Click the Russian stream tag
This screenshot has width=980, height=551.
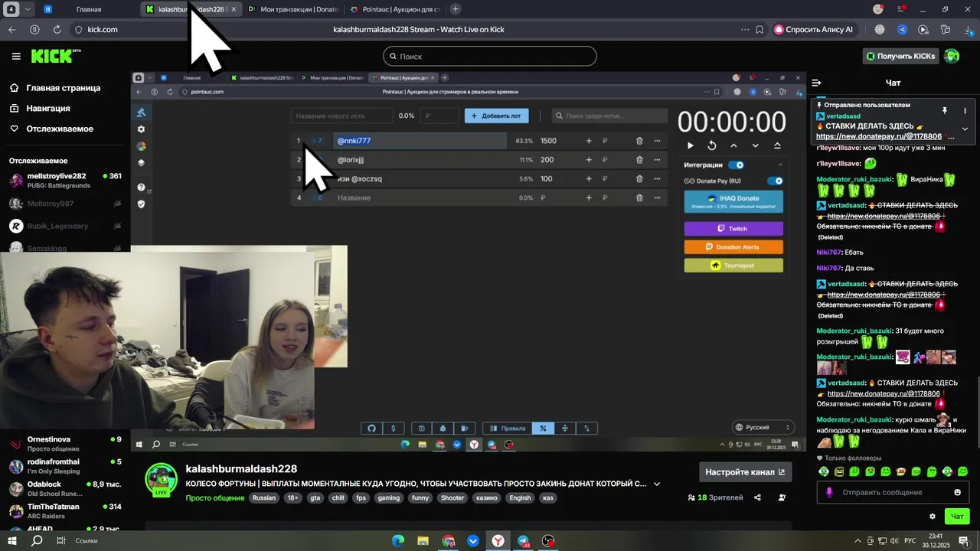coord(264,497)
